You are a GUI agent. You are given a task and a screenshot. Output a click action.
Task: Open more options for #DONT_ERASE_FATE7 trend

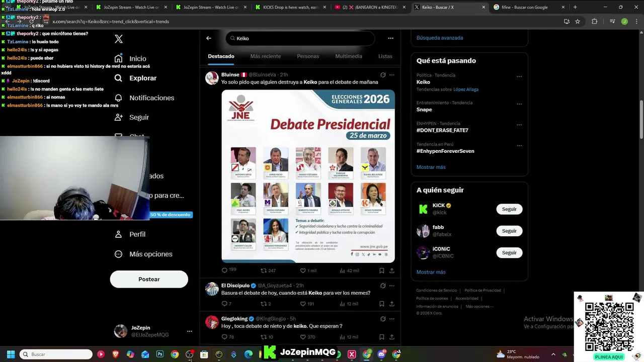point(519,125)
